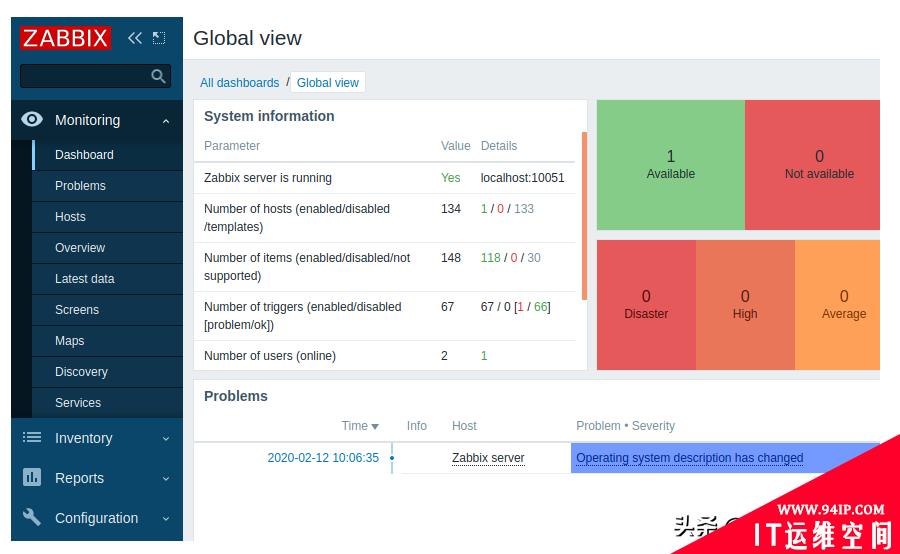
Task: Click the 'Yes' server running value
Action: pos(450,178)
